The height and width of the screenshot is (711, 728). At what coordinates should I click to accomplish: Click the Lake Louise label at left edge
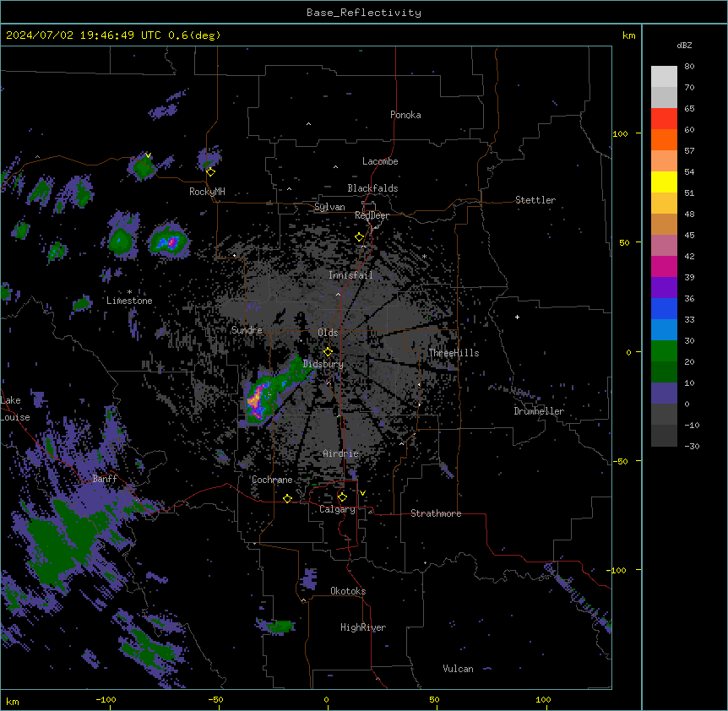15,409
